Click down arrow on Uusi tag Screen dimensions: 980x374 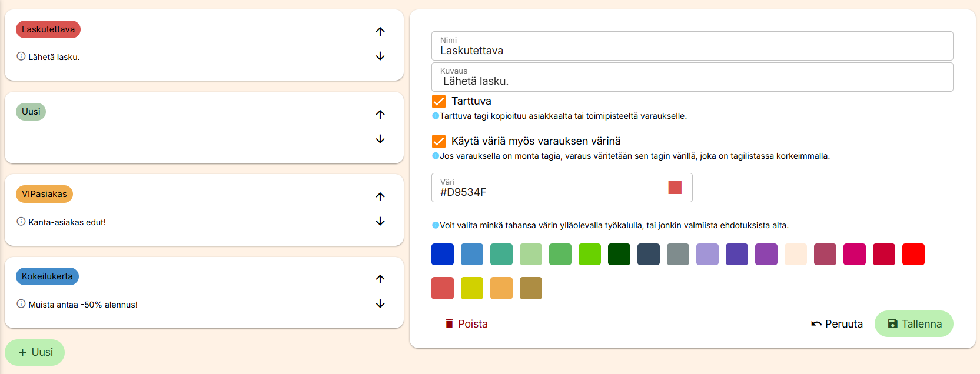[380, 139]
